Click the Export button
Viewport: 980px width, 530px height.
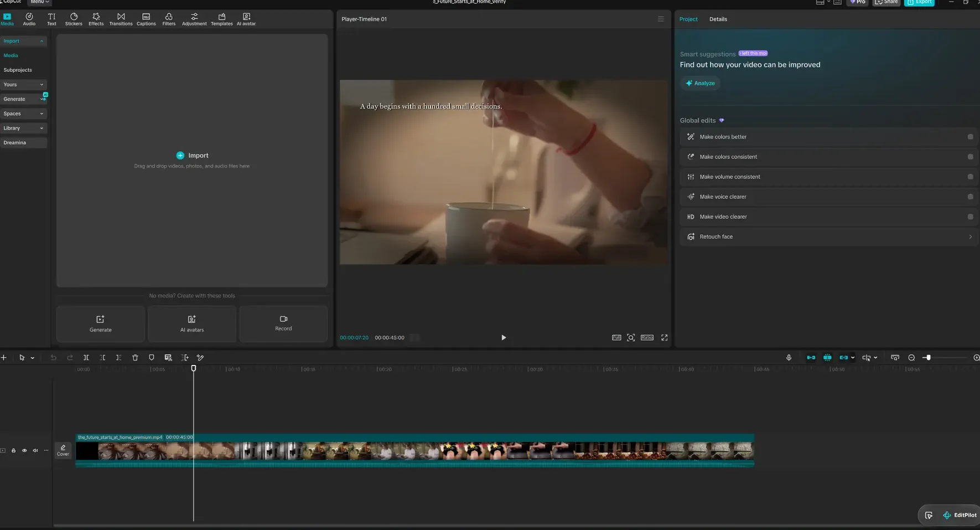[x=919, y=2]
